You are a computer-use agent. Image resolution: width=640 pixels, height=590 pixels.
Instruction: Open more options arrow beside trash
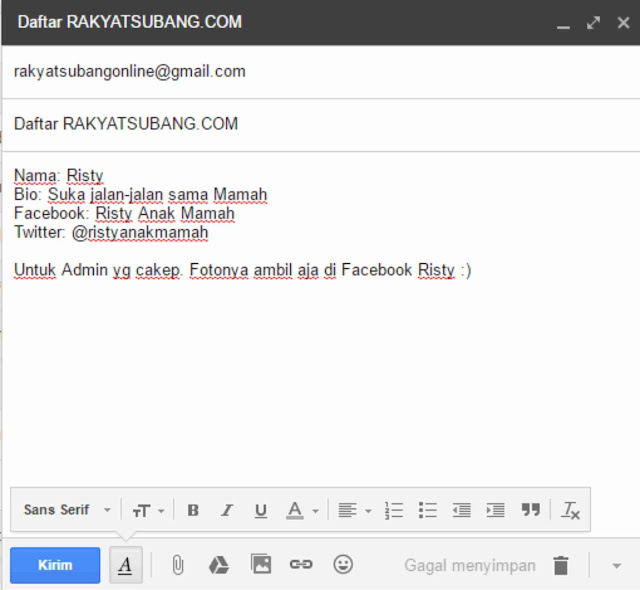(616, 566)
